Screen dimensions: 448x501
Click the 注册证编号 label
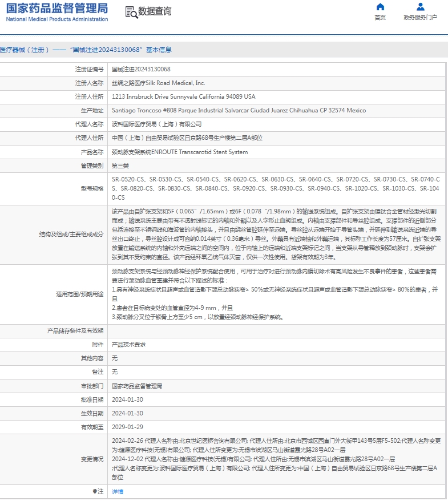coord(89,70)
